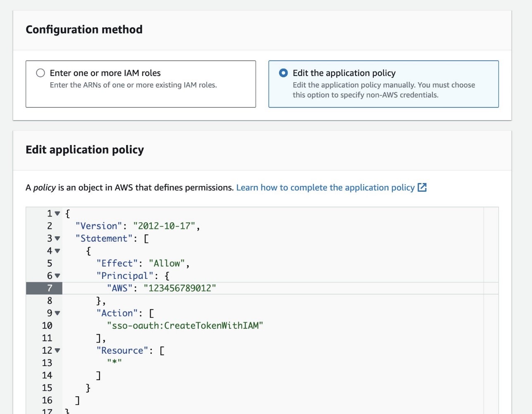Collapse the fold arrow on line 4

point(57,251)
